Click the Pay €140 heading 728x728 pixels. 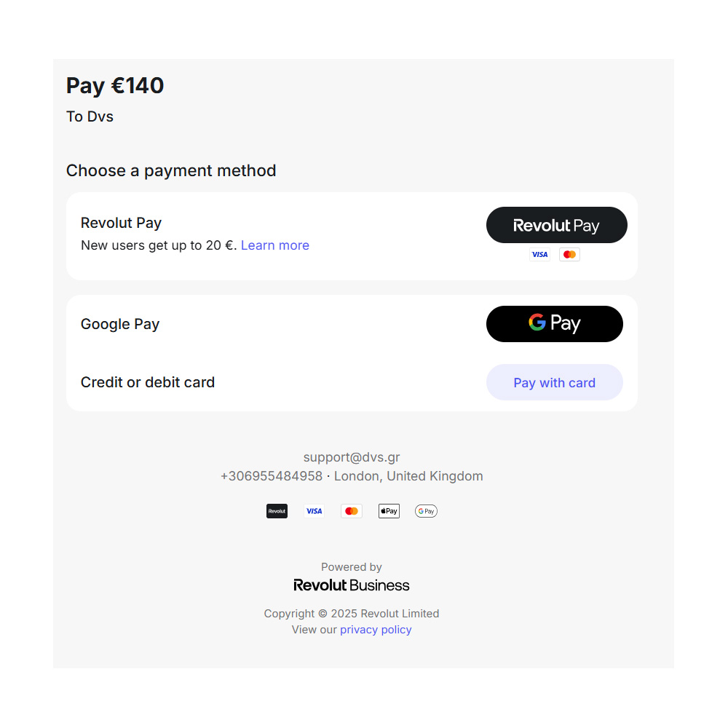tap(115, 86)
